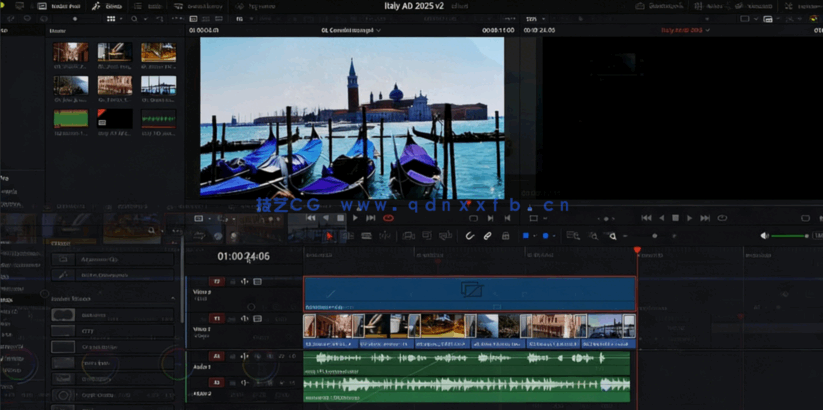
Task: Click the Full Extent Zoom icon
Action: 573,236
